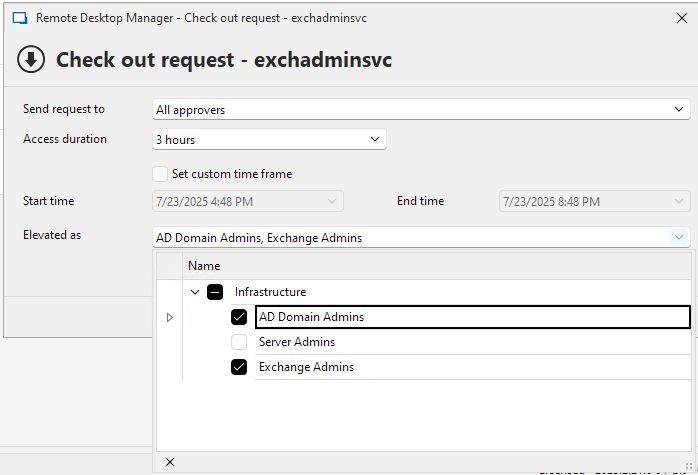Click the row indicator arrow beside AD Domain Admins

click(x=169, y=317)
